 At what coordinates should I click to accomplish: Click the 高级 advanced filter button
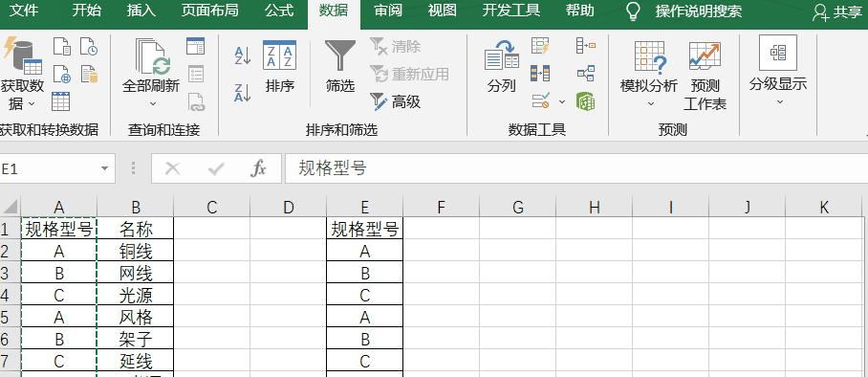tap(395, 101)
